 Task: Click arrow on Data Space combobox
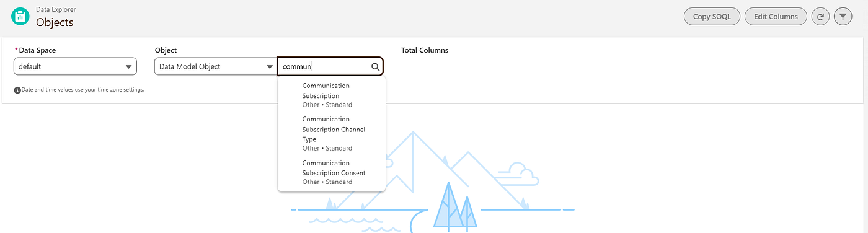[x=129, y=67]
